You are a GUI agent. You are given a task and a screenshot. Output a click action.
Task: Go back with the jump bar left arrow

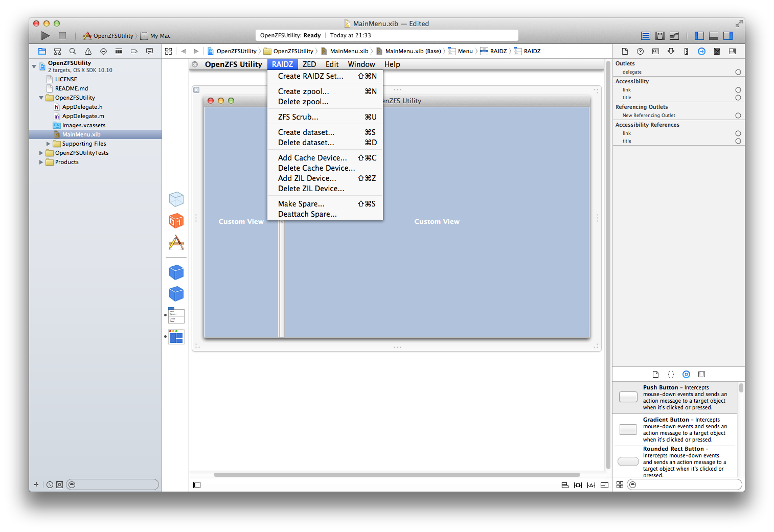pos(183,51)
